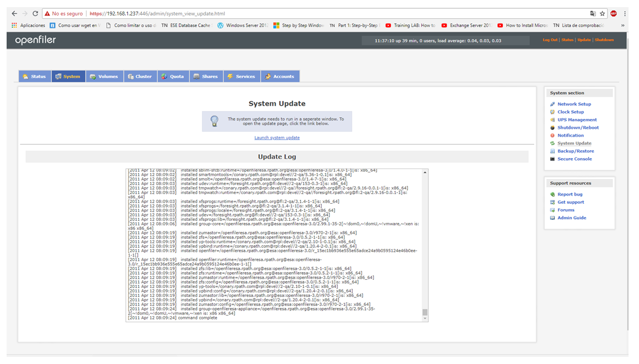Click the Update Log heading
The image size is (639, 364).
tap(277, 157)
